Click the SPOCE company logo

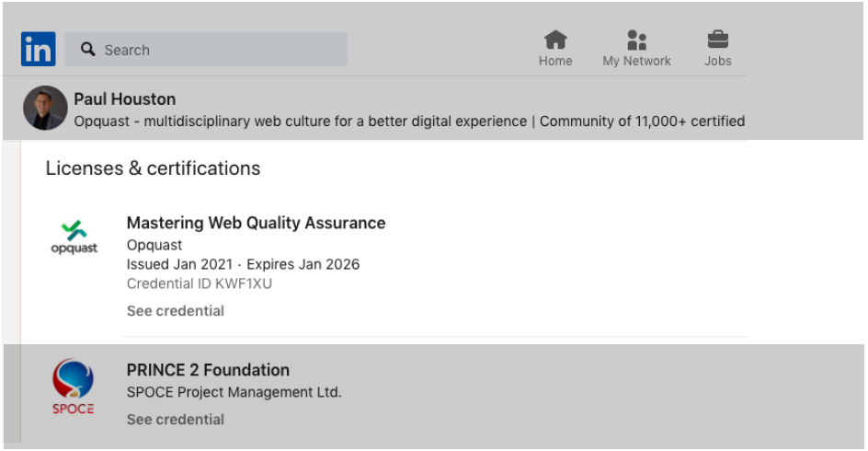coord(73,387)
